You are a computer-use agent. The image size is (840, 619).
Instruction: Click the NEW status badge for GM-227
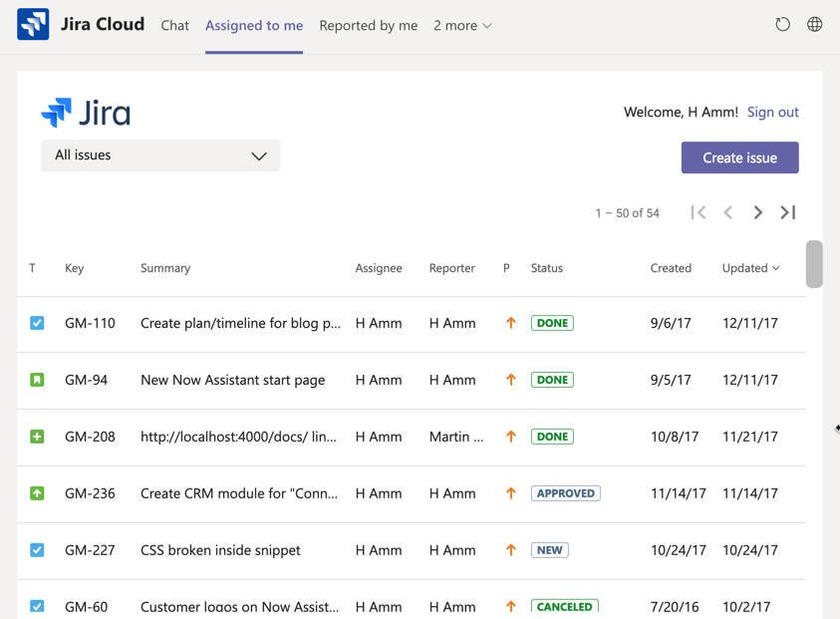[x=550, y=550]
